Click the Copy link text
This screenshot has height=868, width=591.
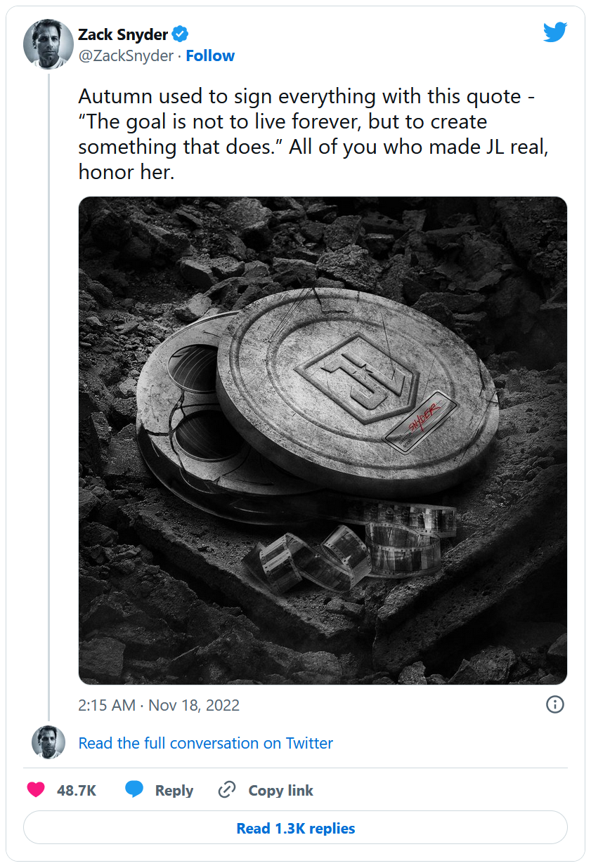coord(280,791)
